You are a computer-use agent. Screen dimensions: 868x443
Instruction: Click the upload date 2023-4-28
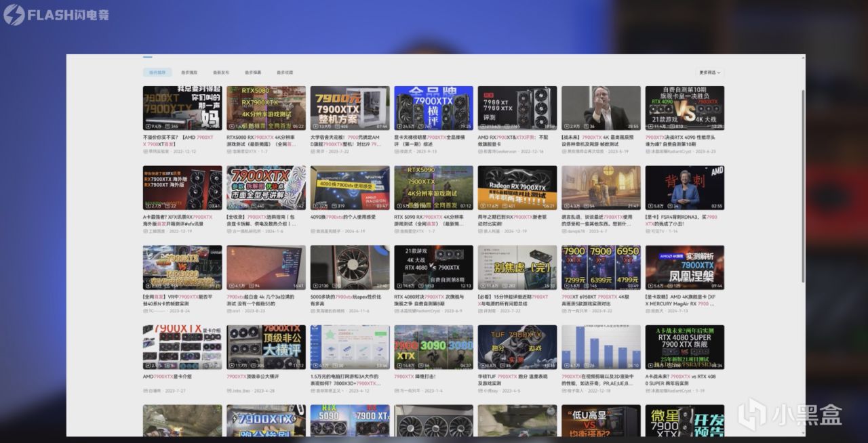pyautogui.click(x=263, y=391)
